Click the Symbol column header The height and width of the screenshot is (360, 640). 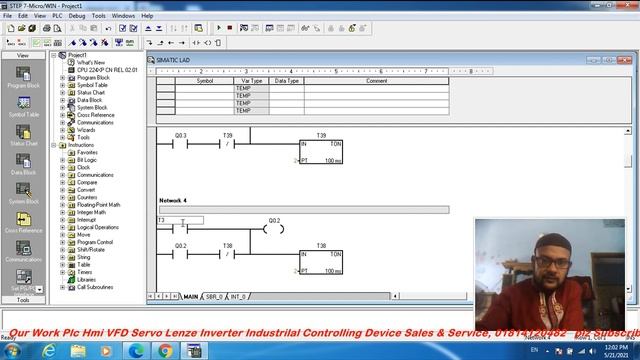pyautogui.click(x=204, y=81)
